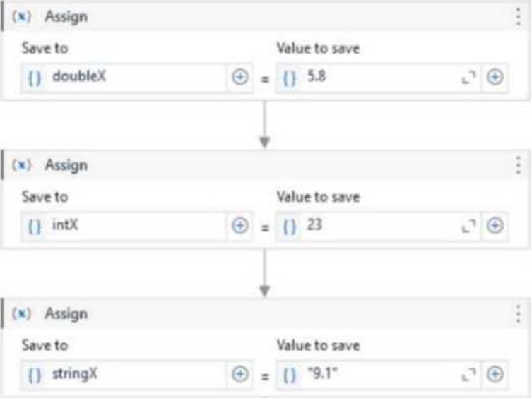Image resolution: width=532 pixels, height=398 pixels.
Task: Expand the expression editor for 5.8 value
Action: [469, 78]
